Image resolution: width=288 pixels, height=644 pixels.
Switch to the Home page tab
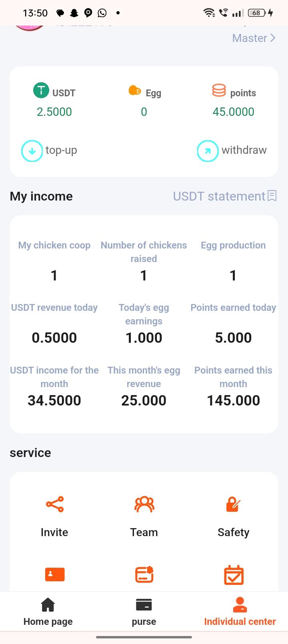48,612
